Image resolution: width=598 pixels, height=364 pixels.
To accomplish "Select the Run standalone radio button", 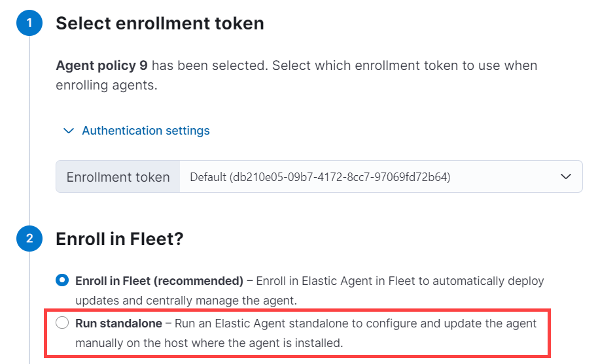I will pos(62,323).
